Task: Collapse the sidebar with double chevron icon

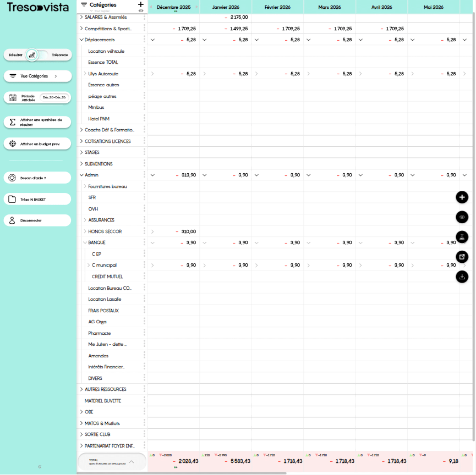Action: click(x=40, y=467)
